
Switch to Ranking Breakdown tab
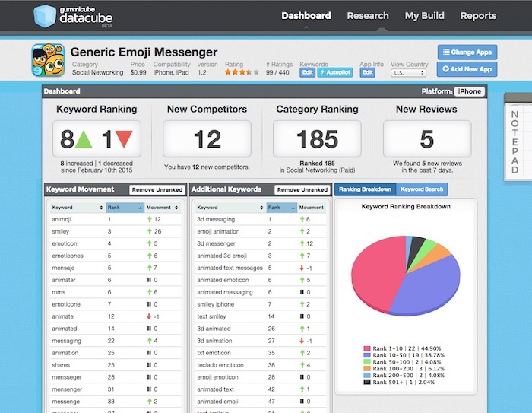[x=365, y=189]
